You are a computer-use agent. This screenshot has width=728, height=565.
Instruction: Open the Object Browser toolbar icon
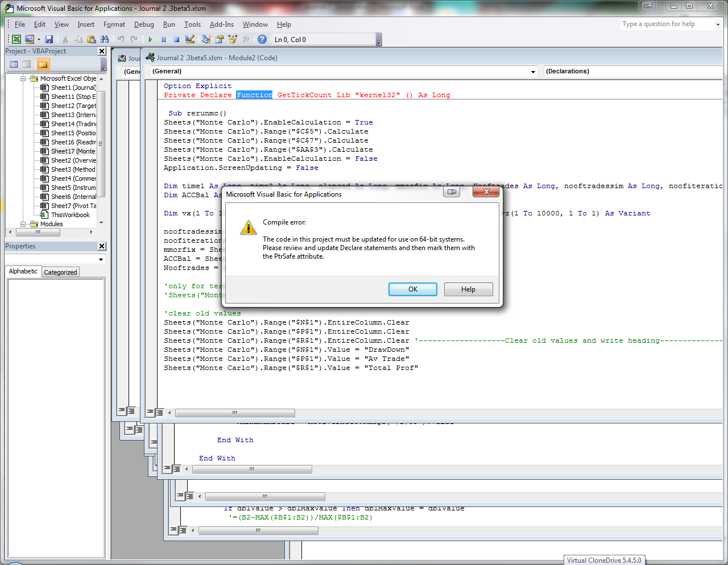233,39
